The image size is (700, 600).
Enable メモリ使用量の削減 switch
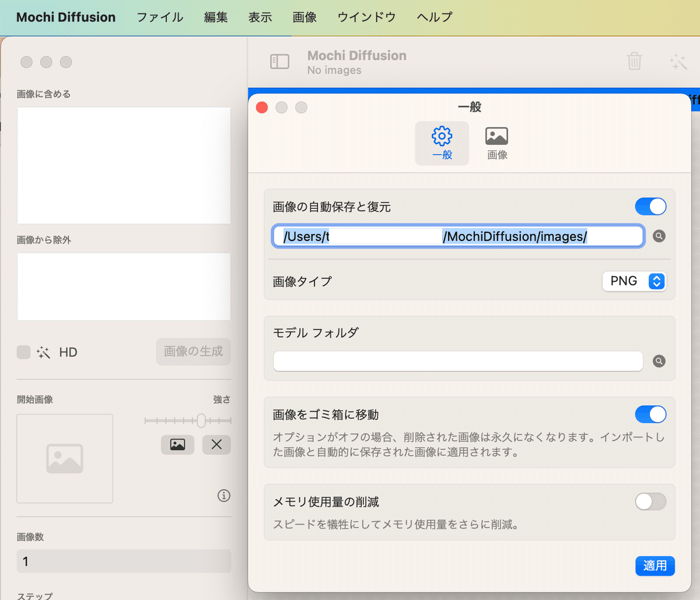(650, 501)
